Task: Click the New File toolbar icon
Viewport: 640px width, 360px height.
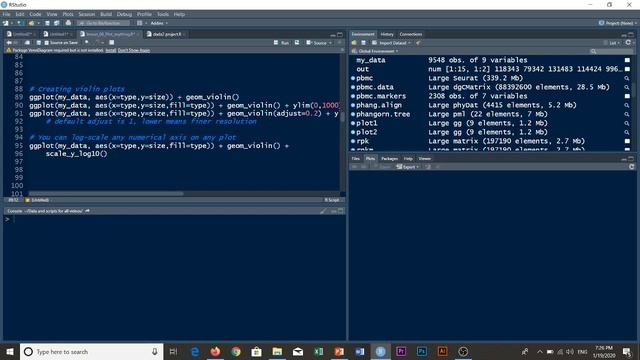Action: (x=6, y=23)
